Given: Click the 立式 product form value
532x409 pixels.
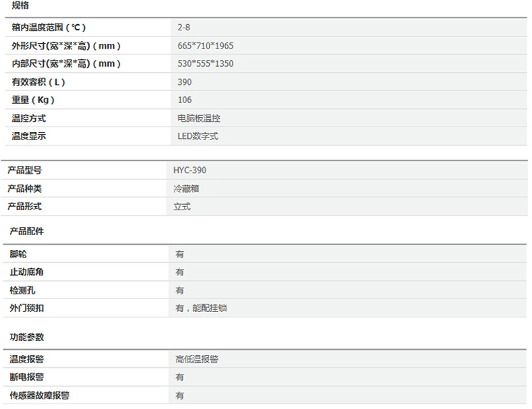Looking at the screenshot, I should coord(182,207).
